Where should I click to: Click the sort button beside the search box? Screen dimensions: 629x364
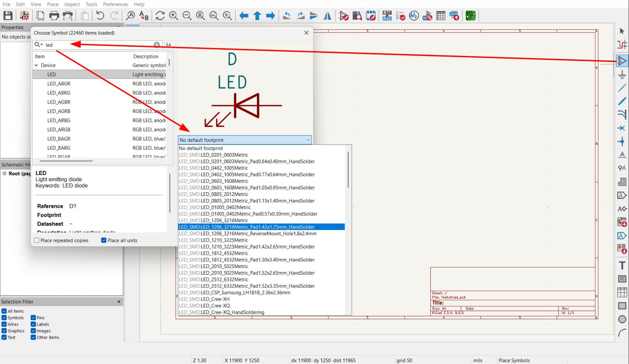coord(168,44)
